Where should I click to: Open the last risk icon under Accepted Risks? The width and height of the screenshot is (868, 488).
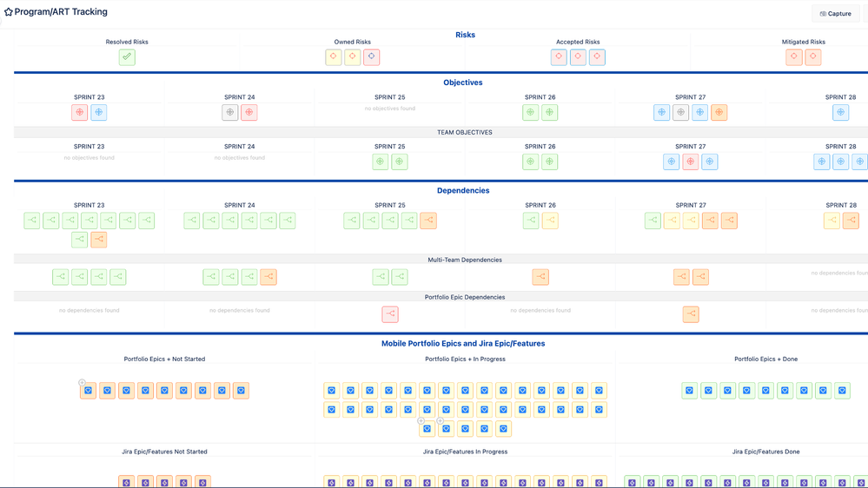coord(597,57)
